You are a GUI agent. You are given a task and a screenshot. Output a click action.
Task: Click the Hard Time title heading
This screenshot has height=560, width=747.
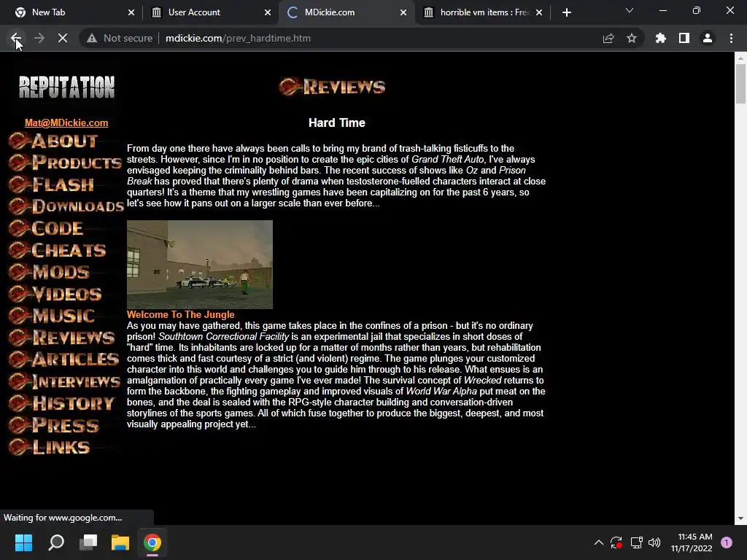pyautogui.click(x=337, y=122)
